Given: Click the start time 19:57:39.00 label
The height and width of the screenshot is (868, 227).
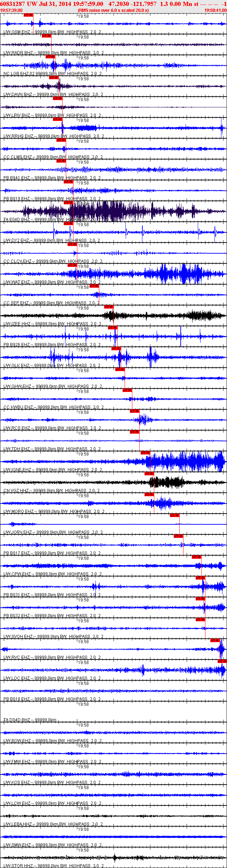Looking at the screenshot, I should tap(11, 10).
